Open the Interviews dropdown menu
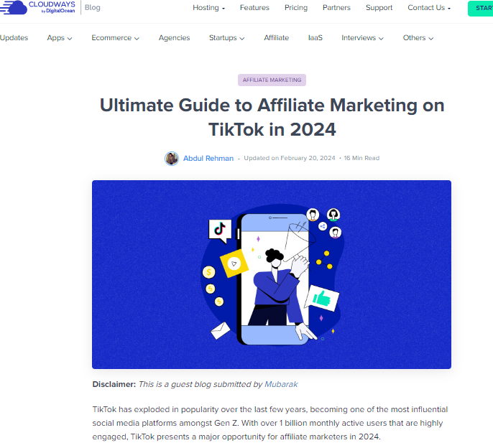The height and width of the screenshot is (448, 493). (362, 38)
